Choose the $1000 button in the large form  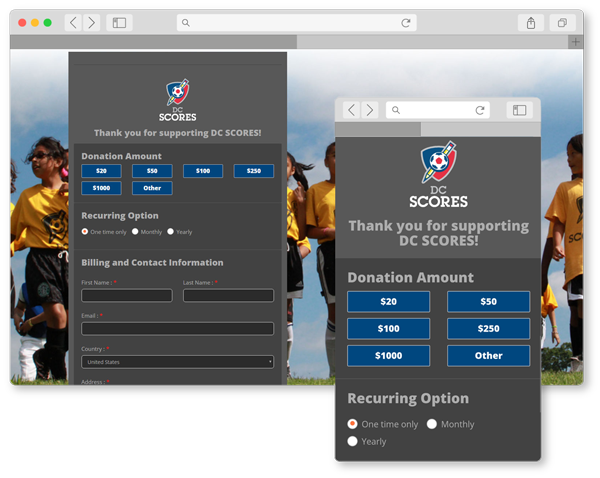(x=101, y=188)
